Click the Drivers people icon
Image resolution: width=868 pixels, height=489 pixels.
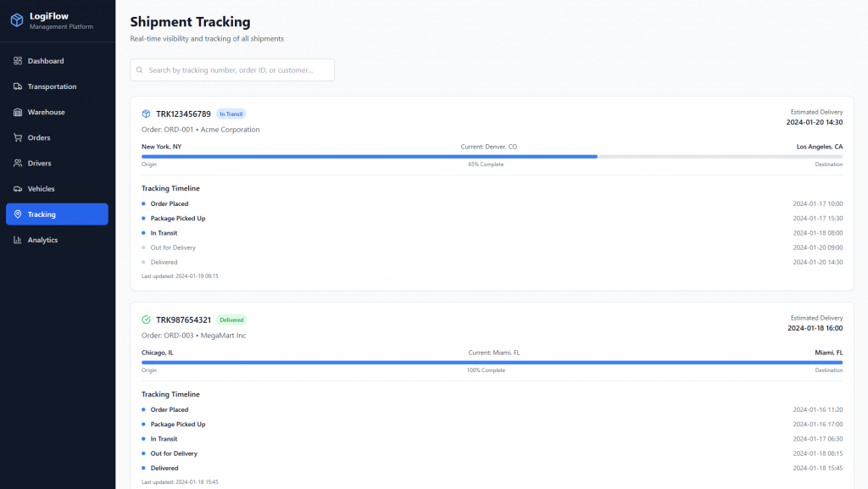[18, 163]
